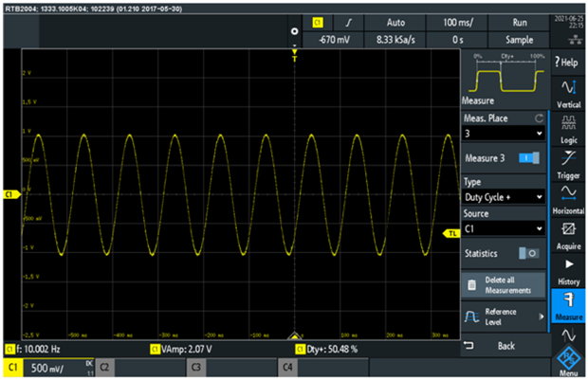Enable the Statistics toggle

[x=528, y=254]
